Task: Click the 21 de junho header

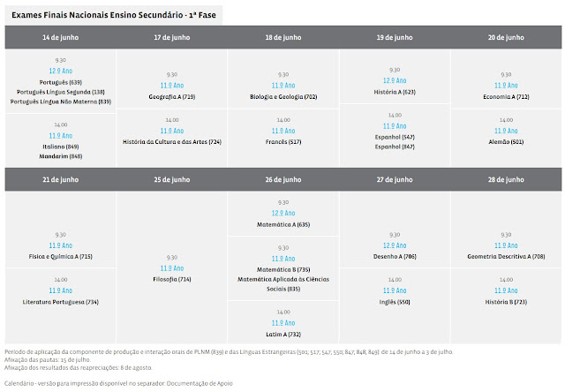Action: (x=60, y=179)
